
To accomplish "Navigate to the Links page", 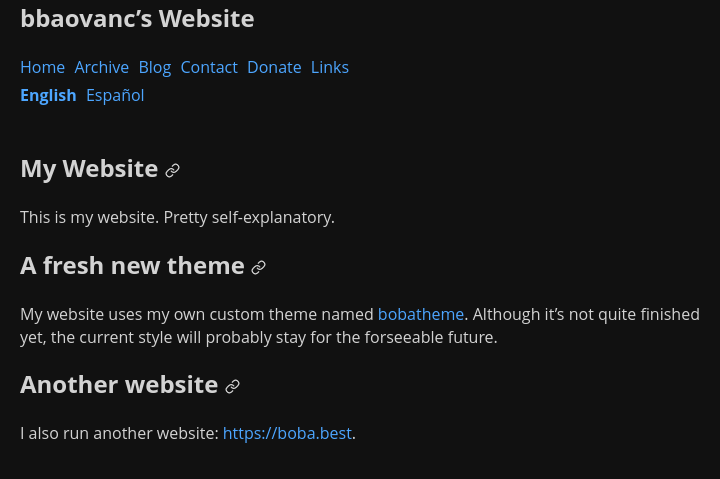I will [x=330, y=67].
